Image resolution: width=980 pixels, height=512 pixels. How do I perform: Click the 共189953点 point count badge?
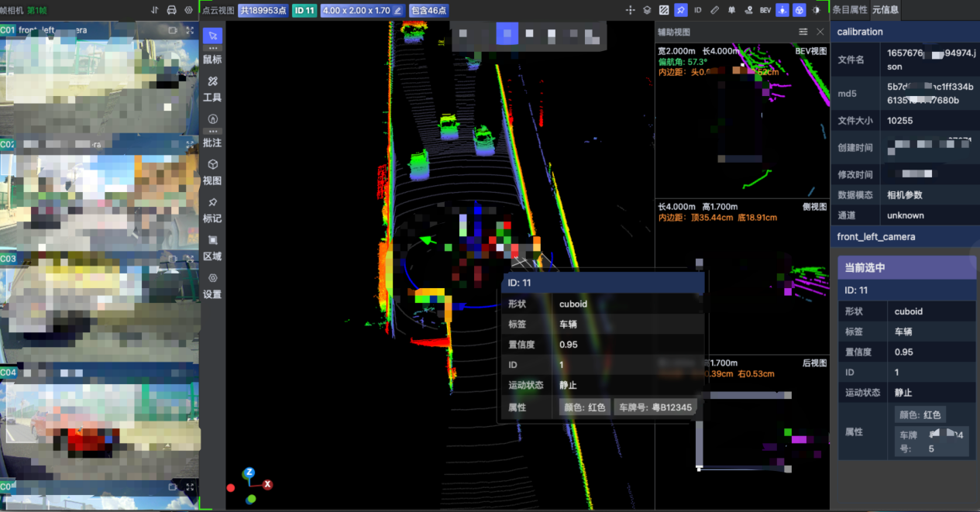click(263, 11)
